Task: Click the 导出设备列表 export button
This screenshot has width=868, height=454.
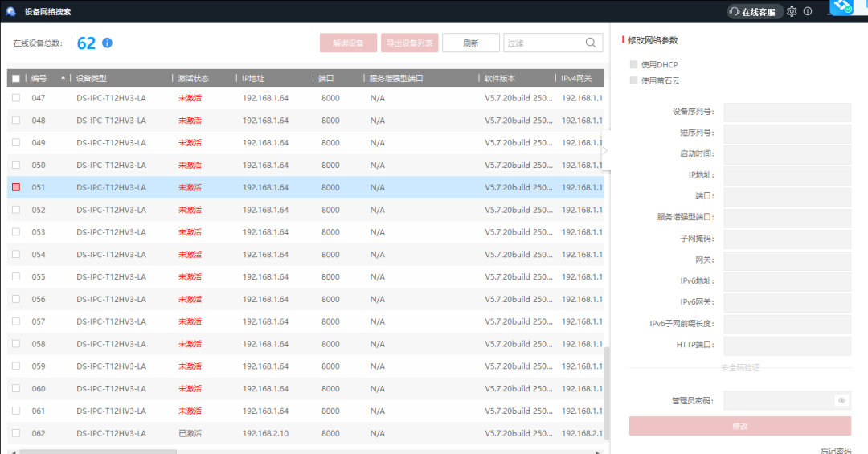Action: (x=409, y=43)
